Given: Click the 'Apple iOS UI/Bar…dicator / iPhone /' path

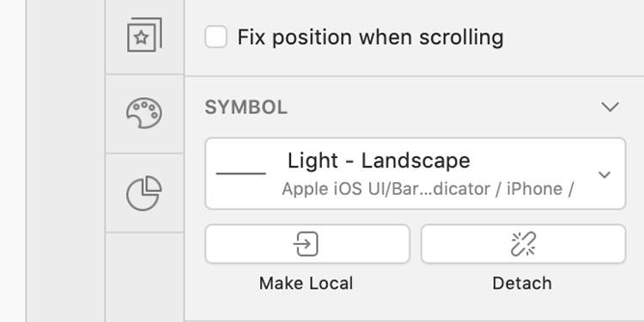Looking at the screenshot, I should (x=428, y=189).
